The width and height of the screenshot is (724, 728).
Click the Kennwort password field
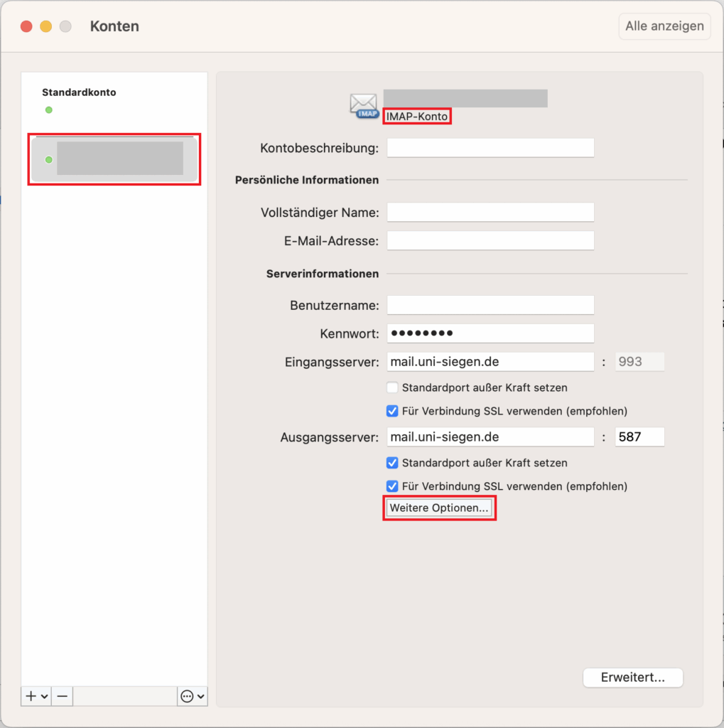tap(490, 333)
